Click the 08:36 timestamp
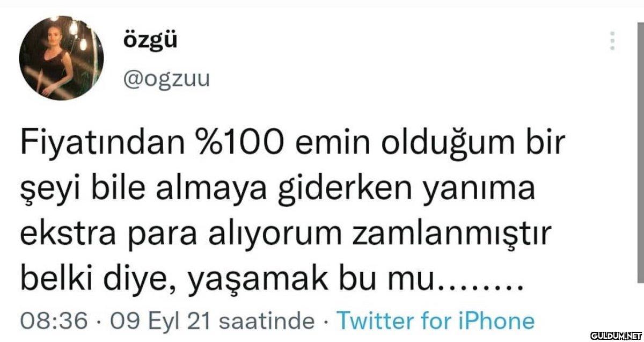 [x=54, y=321]
